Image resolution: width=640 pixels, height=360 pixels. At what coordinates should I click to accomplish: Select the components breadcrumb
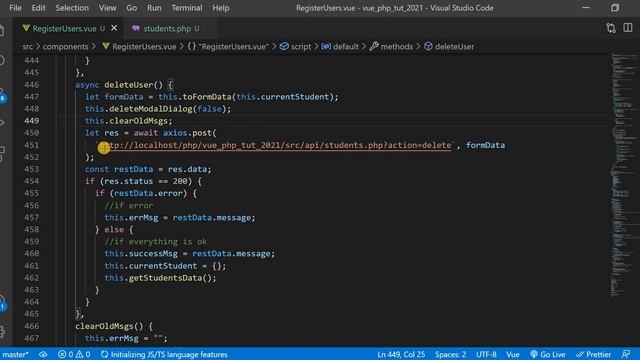[65, 47]
